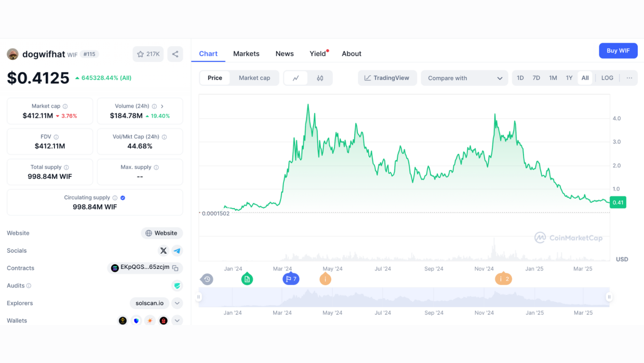644x363 pixels.
Task: Open the TradingView chart button
Action: (x=387, y=78)
